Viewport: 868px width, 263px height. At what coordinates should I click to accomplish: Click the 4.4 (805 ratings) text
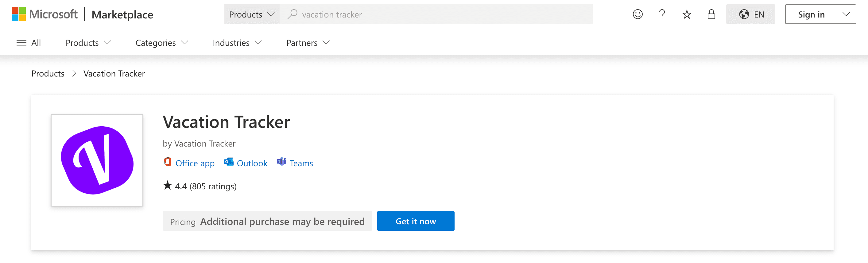click(206, 186)
